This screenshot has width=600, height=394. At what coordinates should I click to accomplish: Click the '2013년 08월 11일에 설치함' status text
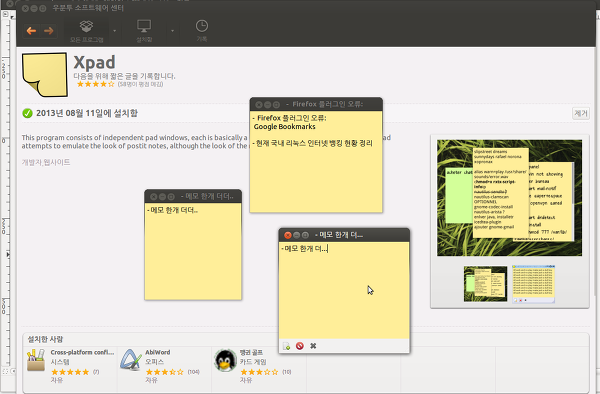(x=87, y=113)
